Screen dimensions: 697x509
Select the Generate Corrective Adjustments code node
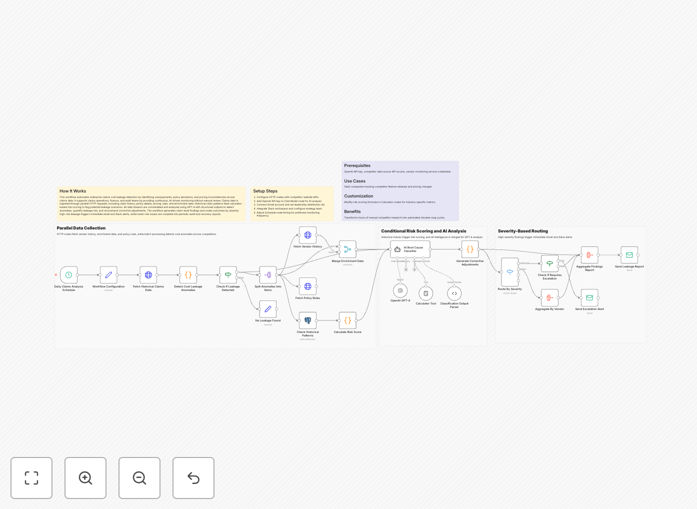pyautogui.click(x=470, y=249)
